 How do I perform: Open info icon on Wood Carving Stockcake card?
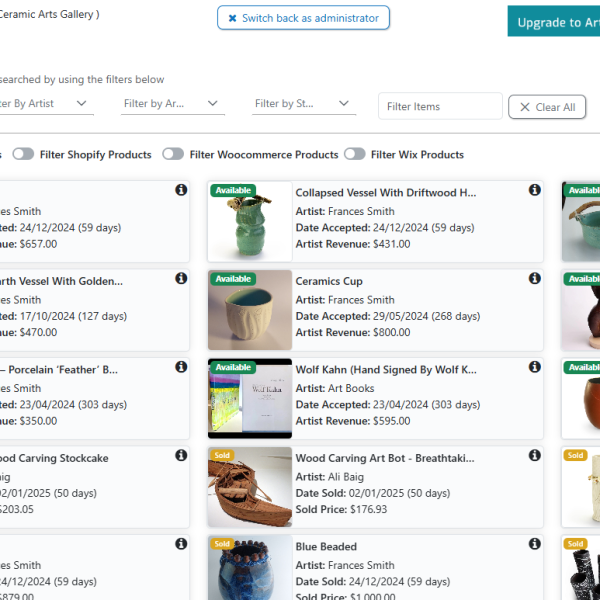point(181,456)
